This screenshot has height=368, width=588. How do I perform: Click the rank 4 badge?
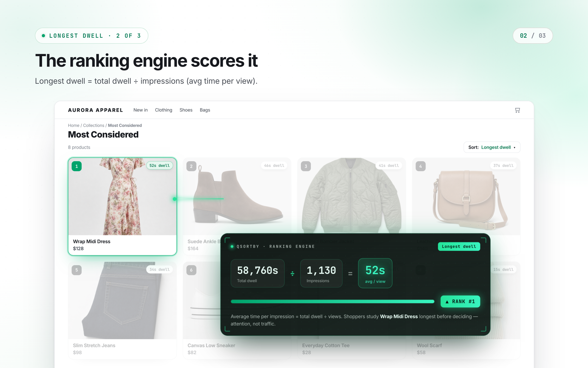(421, 166)
